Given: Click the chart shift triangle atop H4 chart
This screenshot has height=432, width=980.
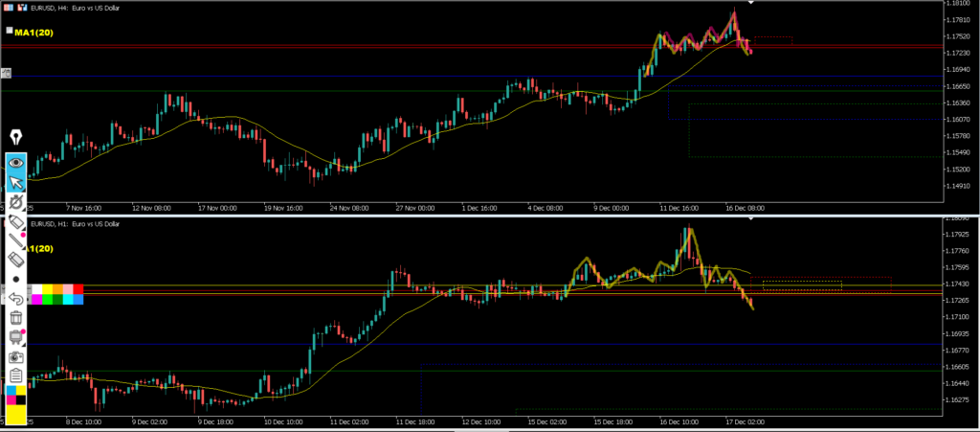Looking at the screenshot, I should 751,3.
